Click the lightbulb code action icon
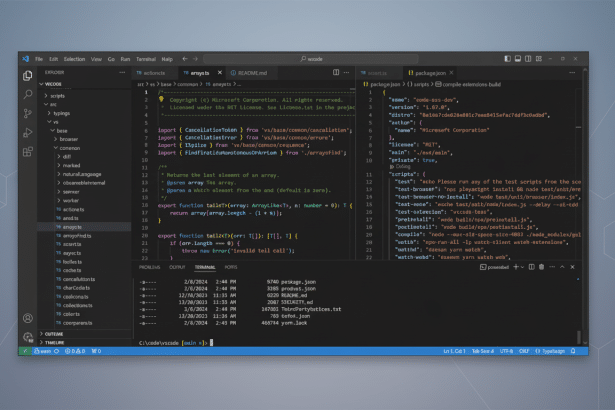This screenshot has height=410, width=615. 161,100
